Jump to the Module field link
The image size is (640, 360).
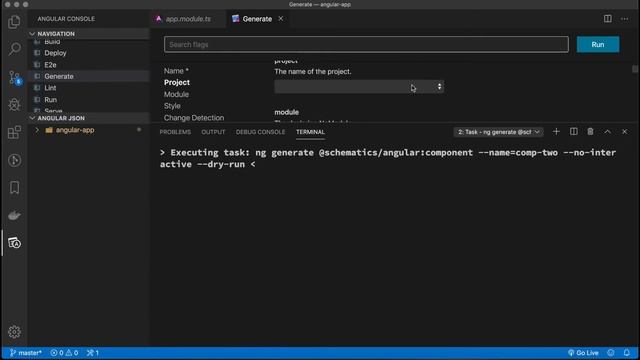176,94
